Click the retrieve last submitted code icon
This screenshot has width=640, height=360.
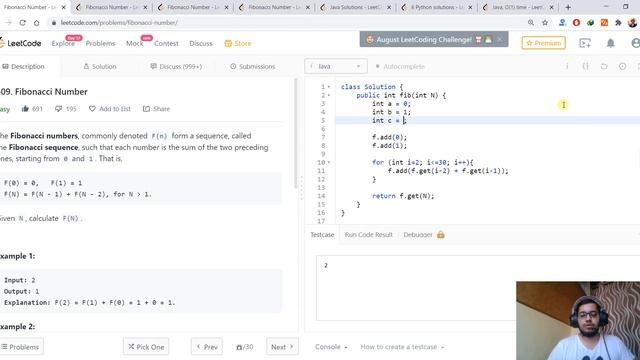click(604, 66)
